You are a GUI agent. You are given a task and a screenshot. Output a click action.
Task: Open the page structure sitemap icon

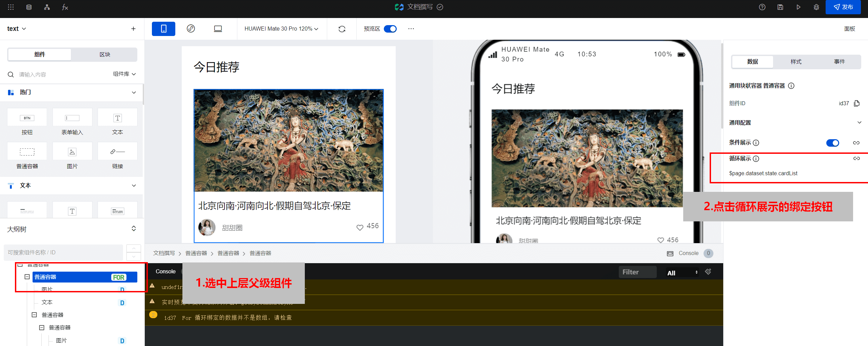[47, 7]
